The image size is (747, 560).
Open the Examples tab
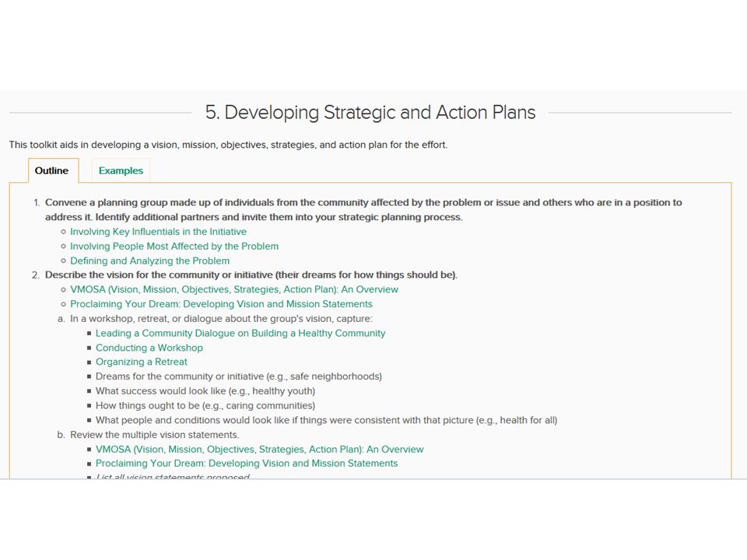click(x=121, y=170)
